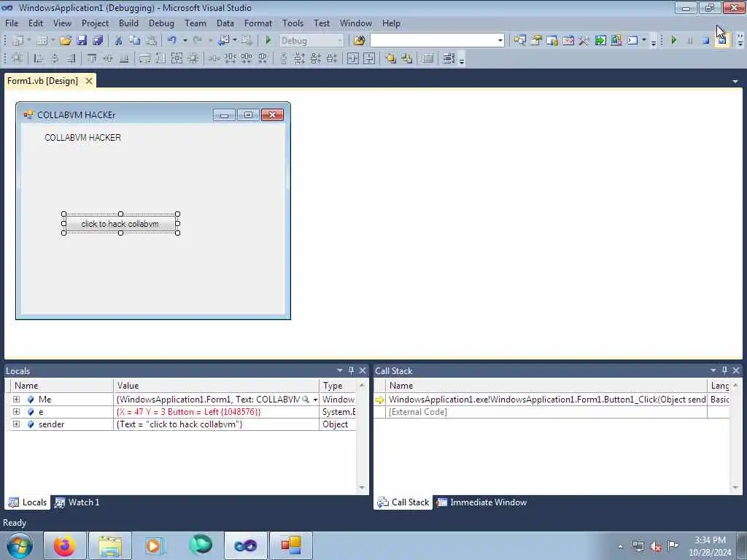The height and width of the screenshot is (560, 747).
Task: Center Vertically in the layout toolbar
Action: pos(369,58)
